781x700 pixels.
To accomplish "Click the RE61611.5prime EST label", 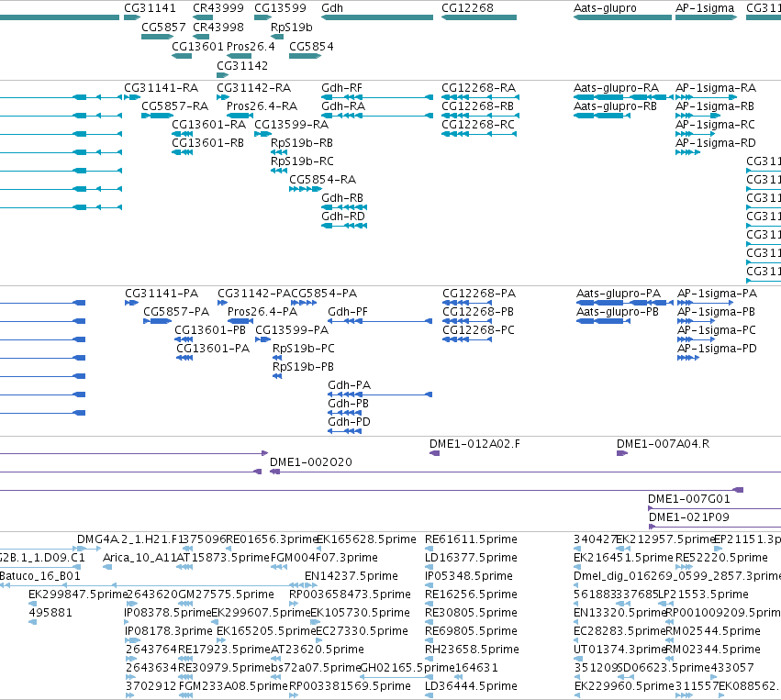I will [x=471, y=539].
